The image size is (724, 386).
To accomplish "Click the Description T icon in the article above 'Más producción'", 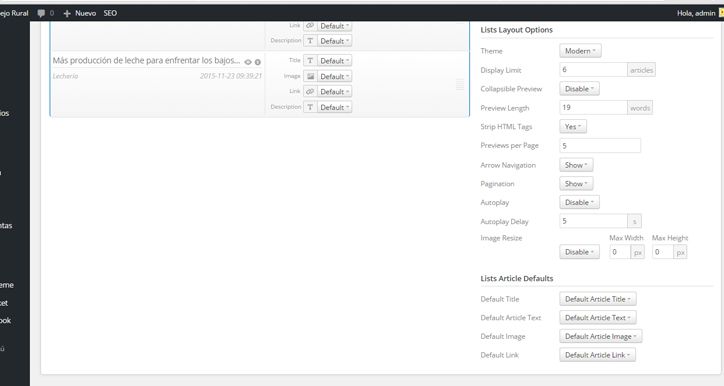I will point(310,41).
